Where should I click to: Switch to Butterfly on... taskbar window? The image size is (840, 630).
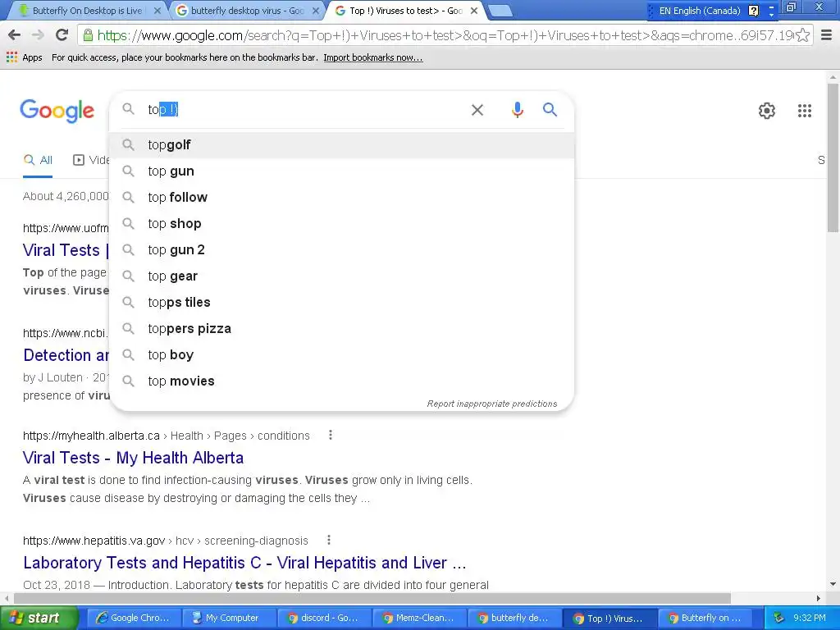(704, 619)
